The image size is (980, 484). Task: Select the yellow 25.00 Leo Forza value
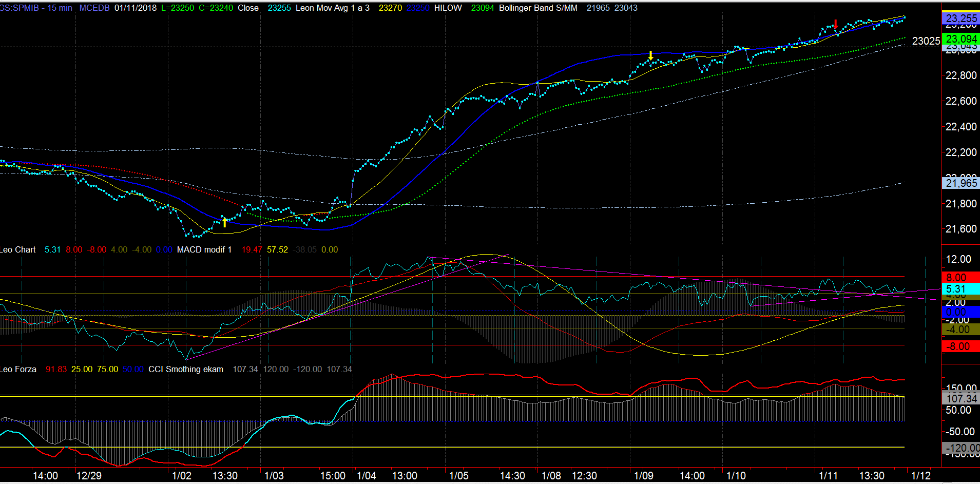pyautogui.click(x=82, y=370)
